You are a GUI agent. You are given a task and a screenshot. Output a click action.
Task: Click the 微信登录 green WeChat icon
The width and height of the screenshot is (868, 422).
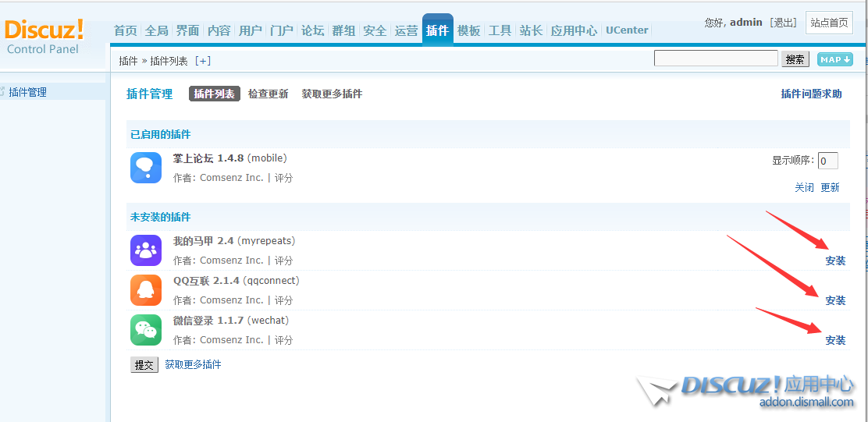point(146,330)
